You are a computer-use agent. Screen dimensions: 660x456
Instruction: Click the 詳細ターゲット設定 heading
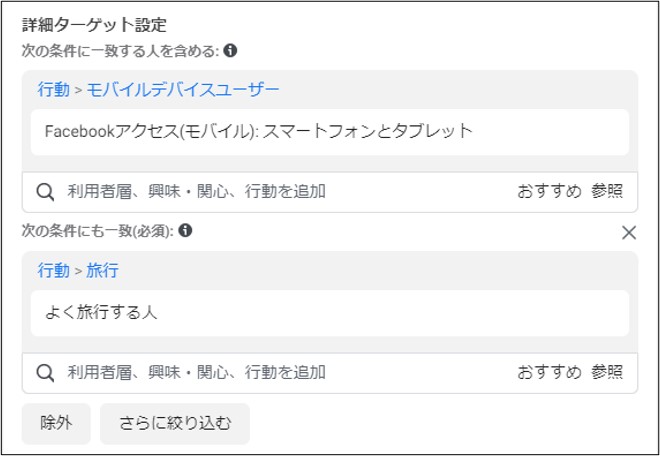click(94, 26)
